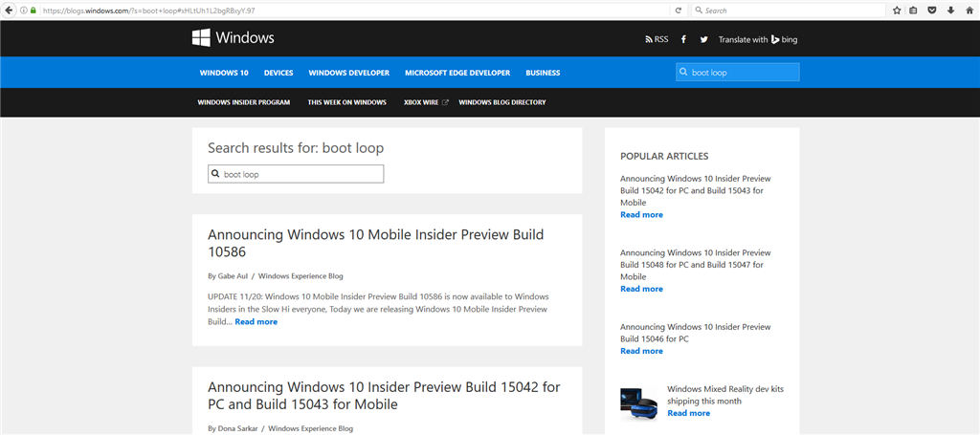
Task: Read more under Build 15046 article
Action: [x=642, y=352]
